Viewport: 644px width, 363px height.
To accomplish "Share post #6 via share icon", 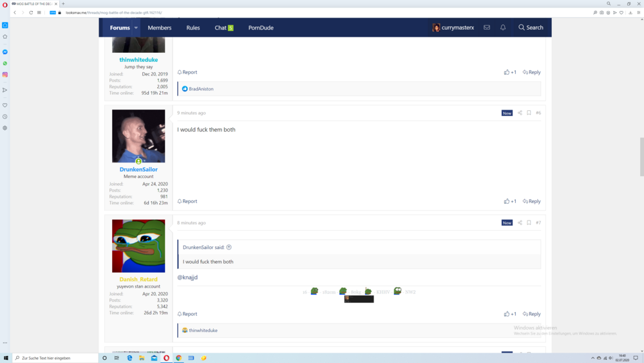I will (520, 113).
